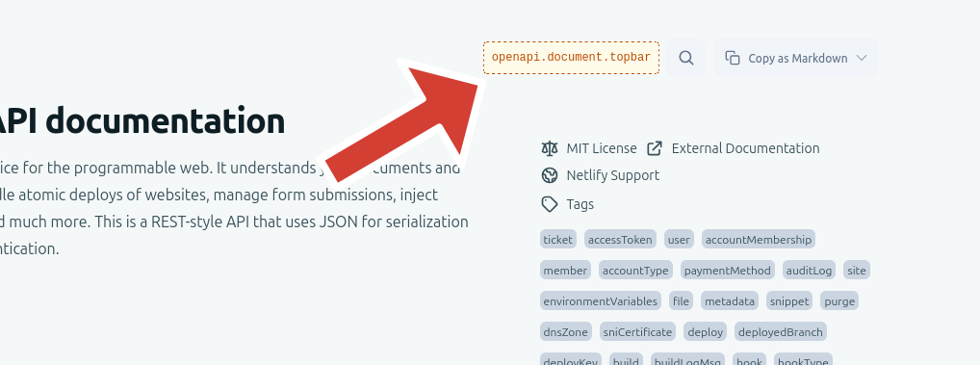Click the Tags heading text
The height and width of the screenshot is (365, 980).
580,204
